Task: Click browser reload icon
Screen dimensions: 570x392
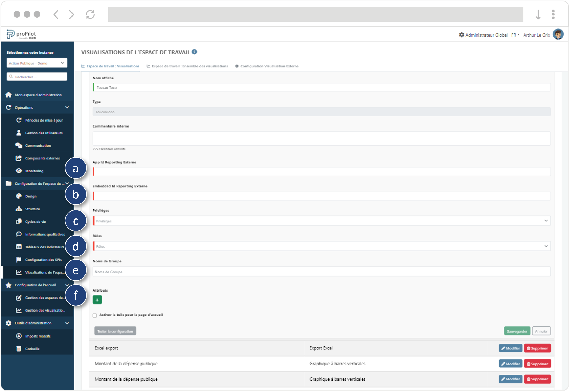Action: pyautogui.click(x=90, y=14)
